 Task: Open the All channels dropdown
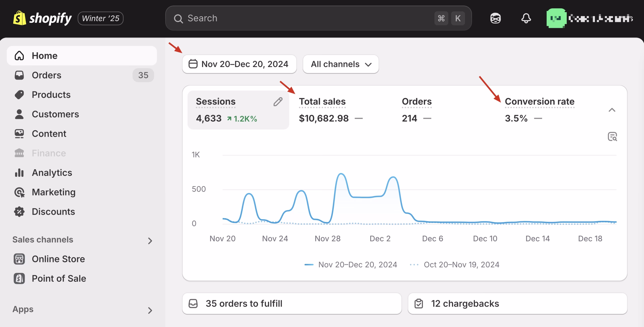[341, 64]
